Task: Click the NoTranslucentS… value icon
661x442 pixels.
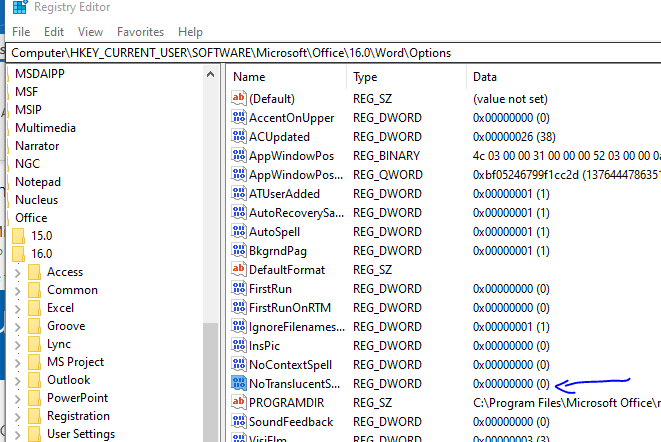Action: [x=239, y=383]
